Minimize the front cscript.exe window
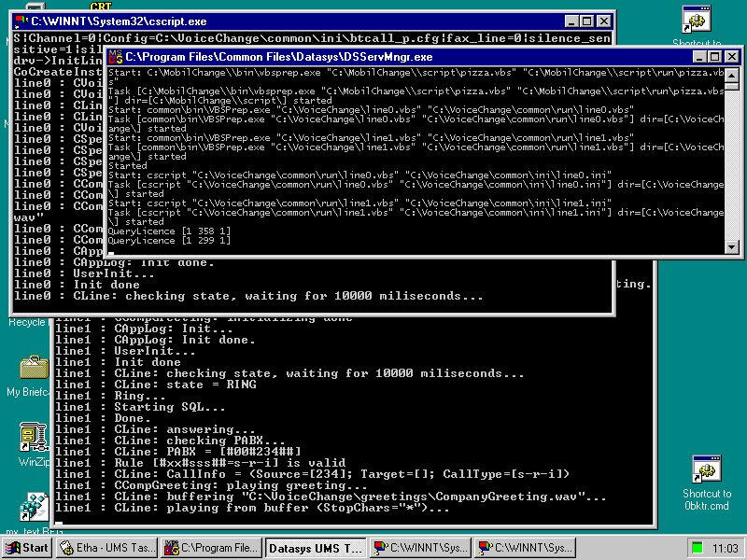747x560 pixels. pos(571,21)
